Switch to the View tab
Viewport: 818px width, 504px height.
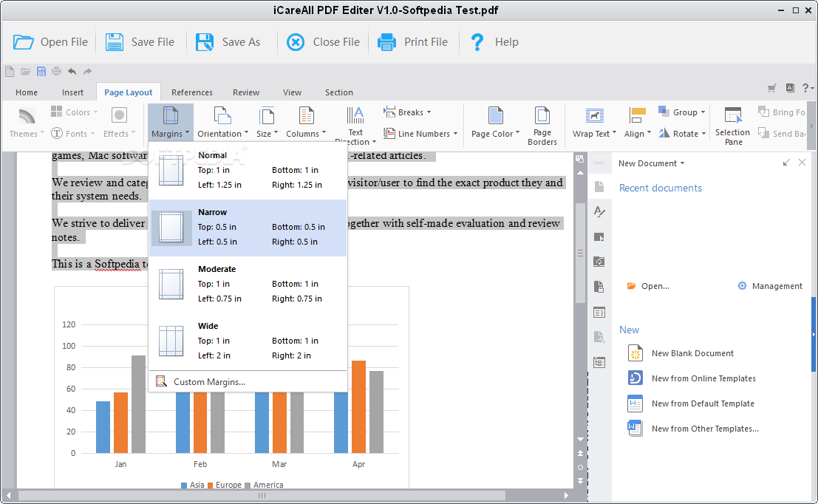pyautogui.click(x=292, y=92)
